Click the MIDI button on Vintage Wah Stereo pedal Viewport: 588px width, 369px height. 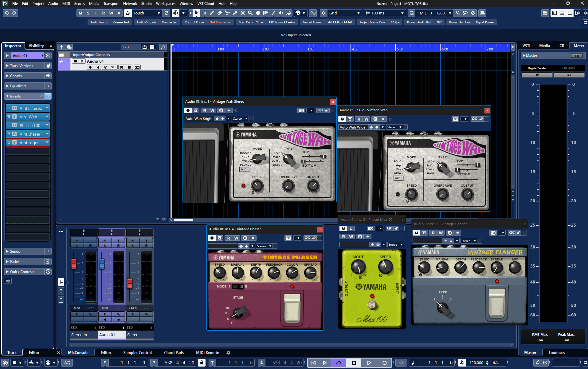coord(244,169)
